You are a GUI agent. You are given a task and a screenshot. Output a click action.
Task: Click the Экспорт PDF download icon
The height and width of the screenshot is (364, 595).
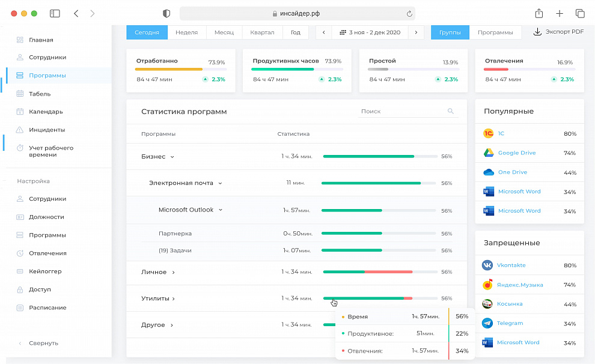click(537, 32)
